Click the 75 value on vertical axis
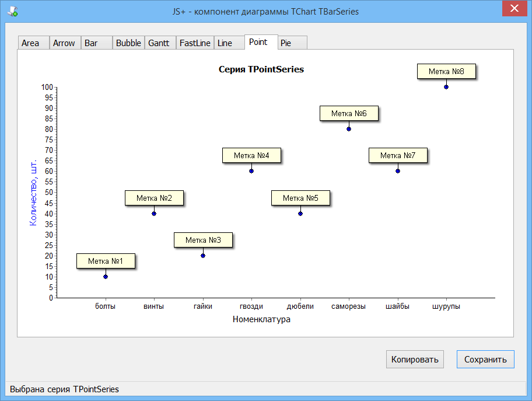This screenshot has width=532, height=401. click(49, 140)
